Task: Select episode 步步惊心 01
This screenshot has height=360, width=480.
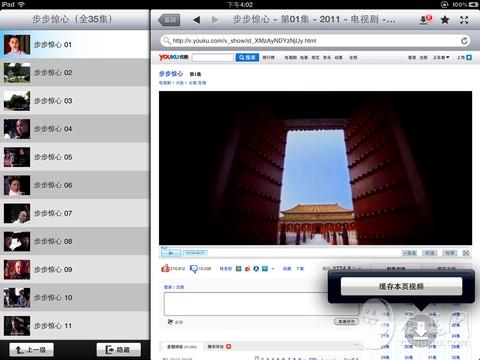Action: coord(75,44)
